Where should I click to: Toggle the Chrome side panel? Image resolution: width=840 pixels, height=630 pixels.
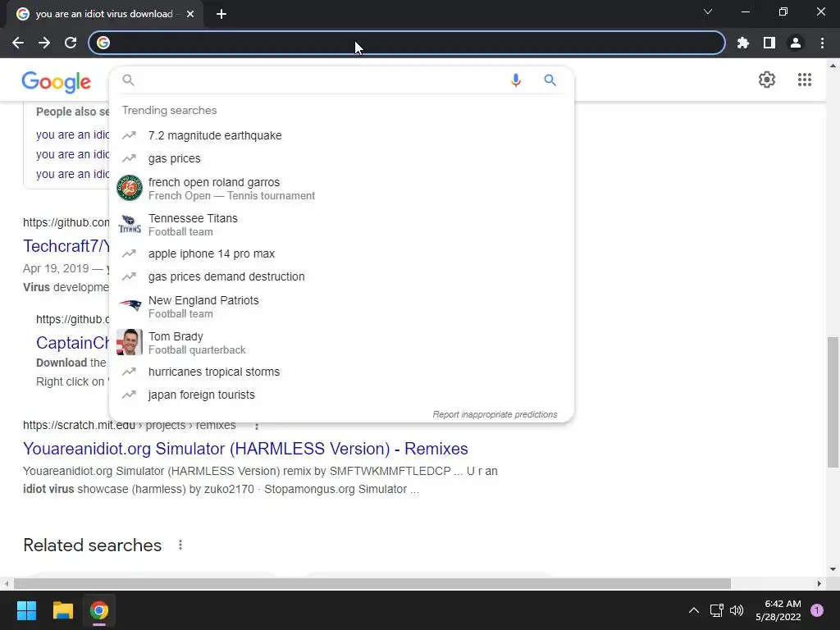[x=769, y=43]
